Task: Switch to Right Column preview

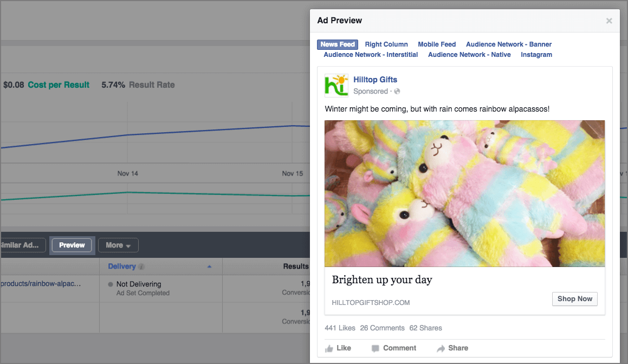Action: pyautogui.click(x=386, y=44)
